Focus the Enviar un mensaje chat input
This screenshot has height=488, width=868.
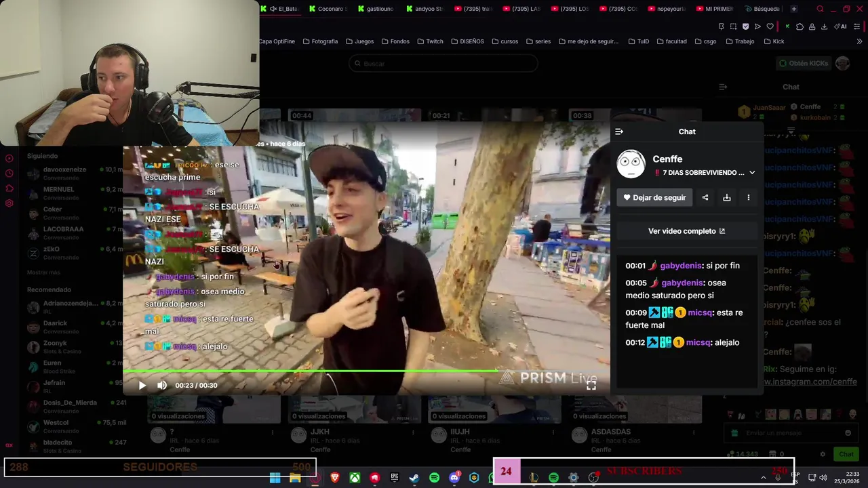pos(791,433)
